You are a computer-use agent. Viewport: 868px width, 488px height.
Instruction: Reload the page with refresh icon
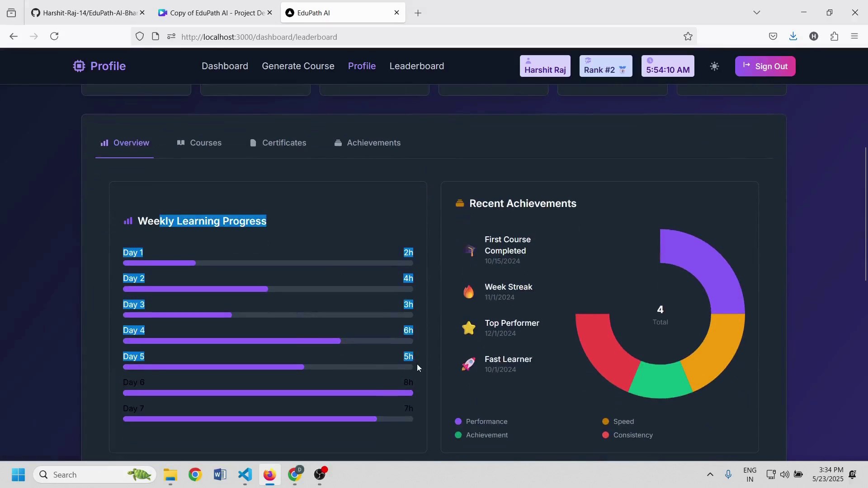54,37
